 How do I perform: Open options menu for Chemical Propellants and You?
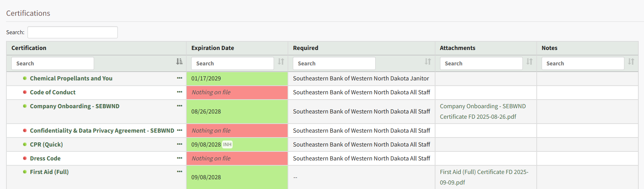[x=180, y=78]
